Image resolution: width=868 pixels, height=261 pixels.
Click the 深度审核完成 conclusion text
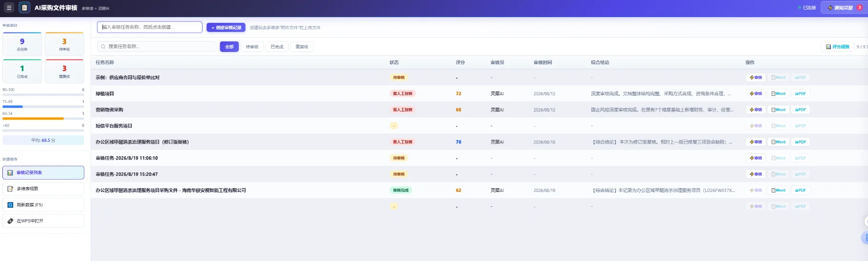tap(661, 94)
